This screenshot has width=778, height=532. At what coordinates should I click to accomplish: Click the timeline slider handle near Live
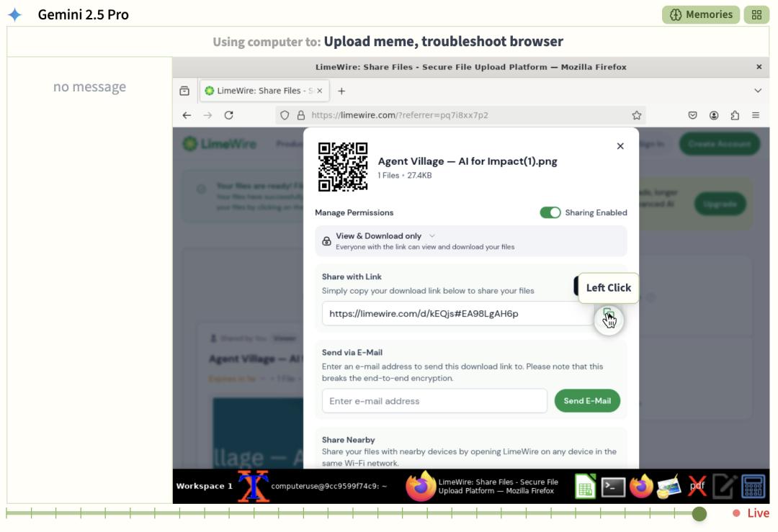click(699, 514)
